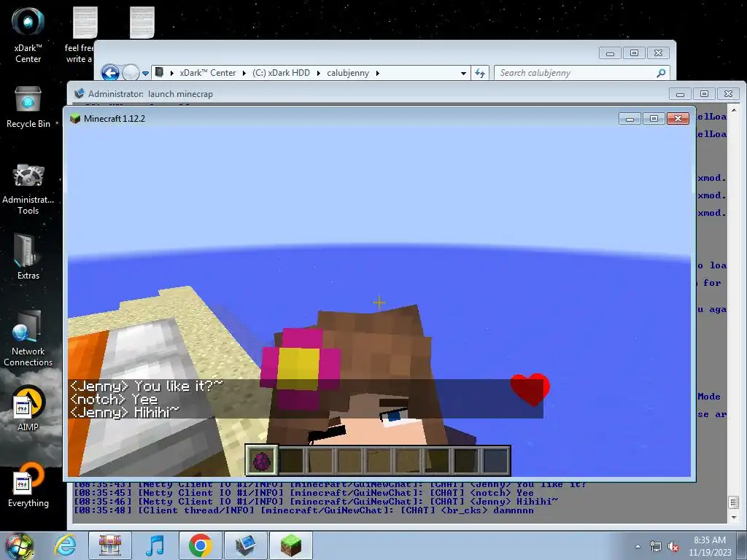Expand arrow after xDark Center breadcrumb
747x560 pixels.
coord(244,73)
